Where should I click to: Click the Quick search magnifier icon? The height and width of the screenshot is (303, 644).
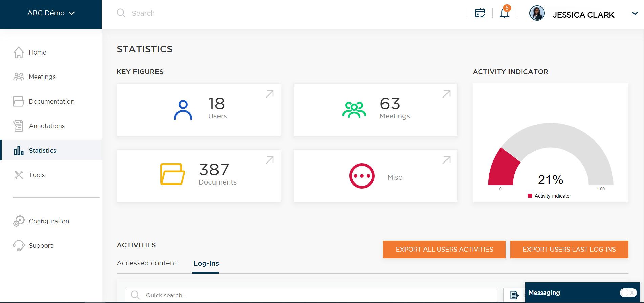[135, 295]
